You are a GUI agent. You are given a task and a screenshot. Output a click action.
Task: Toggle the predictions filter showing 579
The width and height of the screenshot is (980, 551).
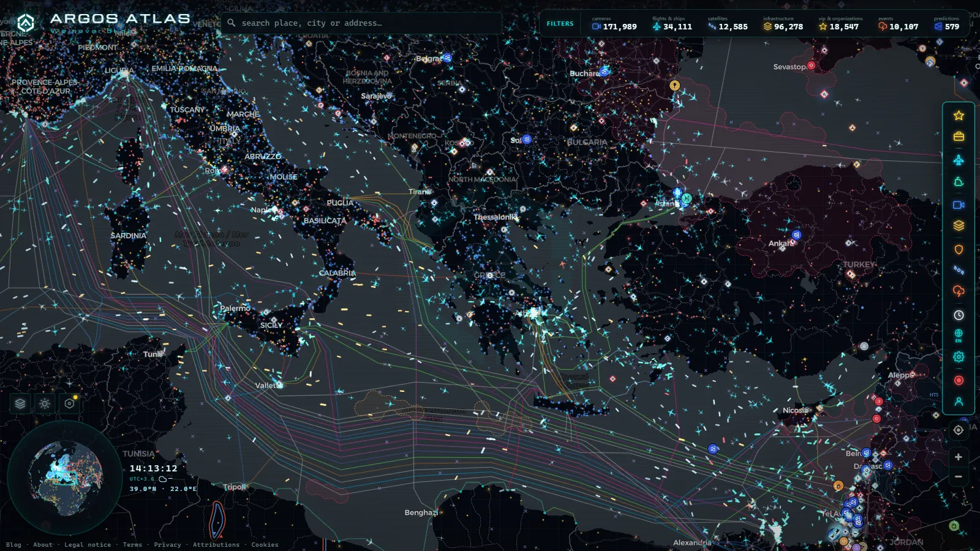(947, 24)
